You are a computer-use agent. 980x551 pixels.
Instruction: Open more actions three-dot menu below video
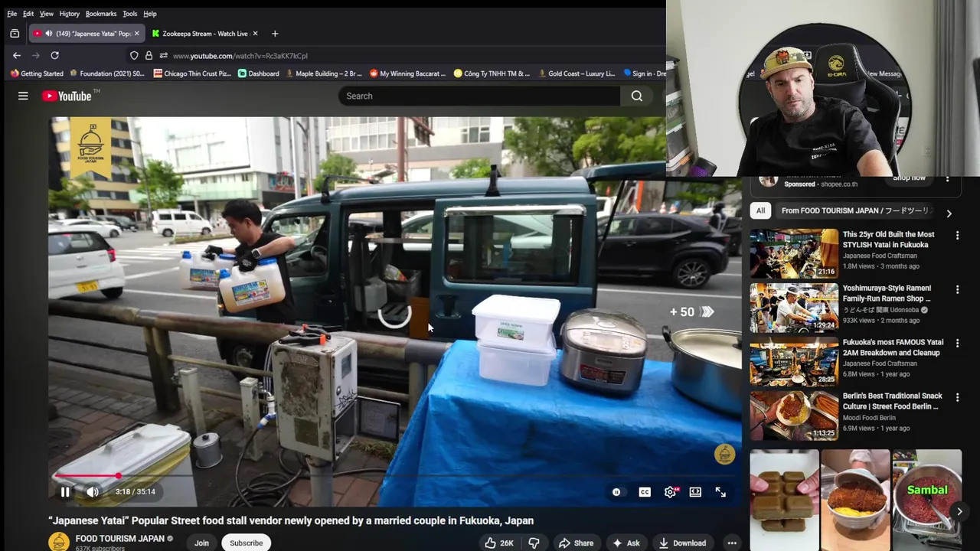(732, 543)
